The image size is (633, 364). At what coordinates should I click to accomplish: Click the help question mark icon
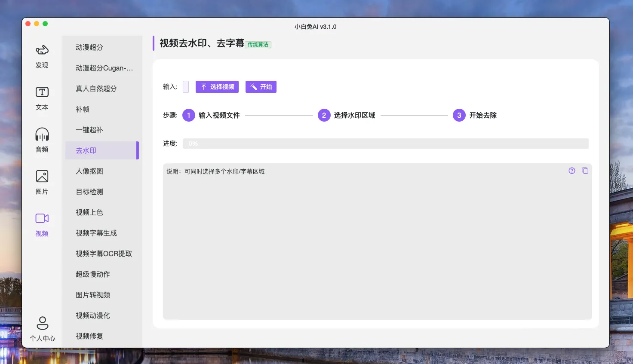click(x=572, y=171)
